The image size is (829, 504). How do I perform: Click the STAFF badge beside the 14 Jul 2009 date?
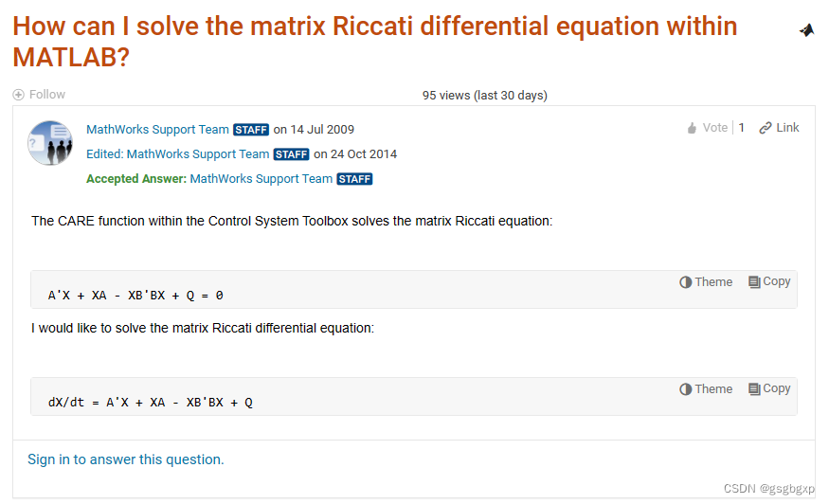point(251,130)
